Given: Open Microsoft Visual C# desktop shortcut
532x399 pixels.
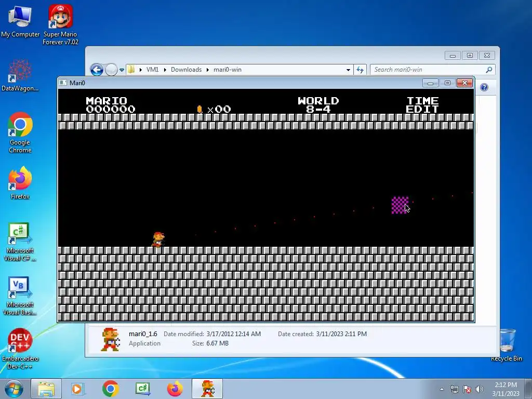Looking at the screenshot, I should click(20, 242).
